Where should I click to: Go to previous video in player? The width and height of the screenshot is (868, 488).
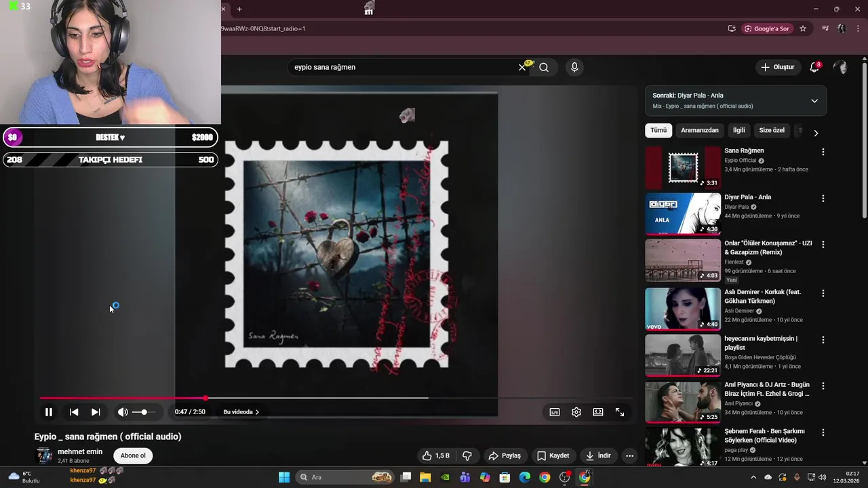[74, 412]
